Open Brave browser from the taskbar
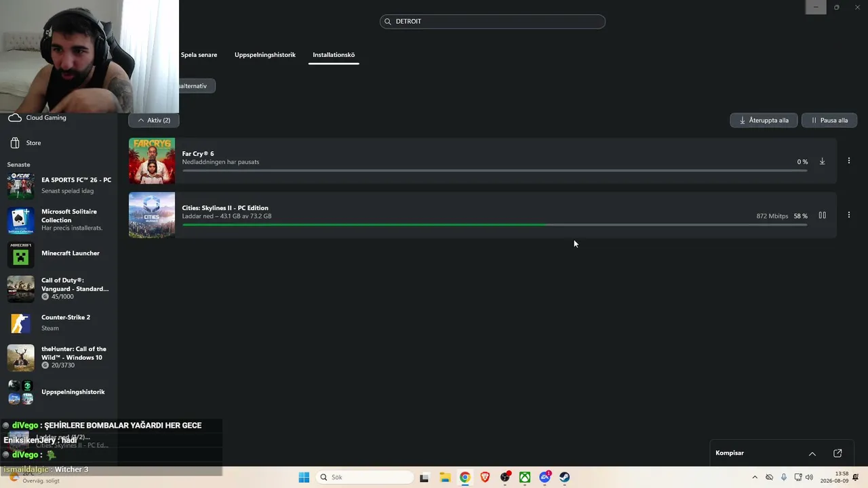This screenshot has height=488, width=868. pos(485,477)
